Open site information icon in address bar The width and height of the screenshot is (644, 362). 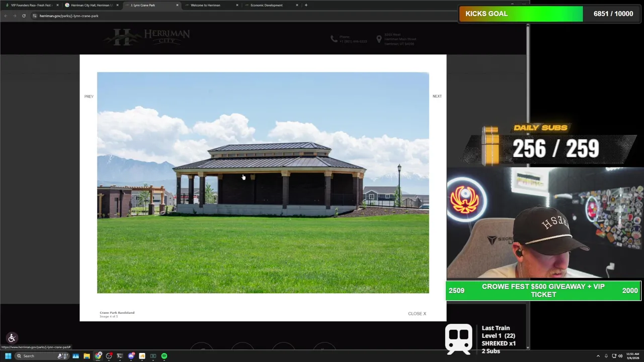[x=34, y=16]
